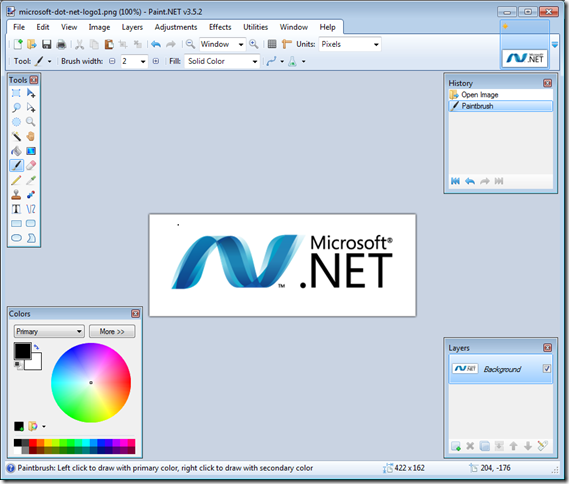
Task: Decrease brush width with minus button
Action: pos(112,61)
